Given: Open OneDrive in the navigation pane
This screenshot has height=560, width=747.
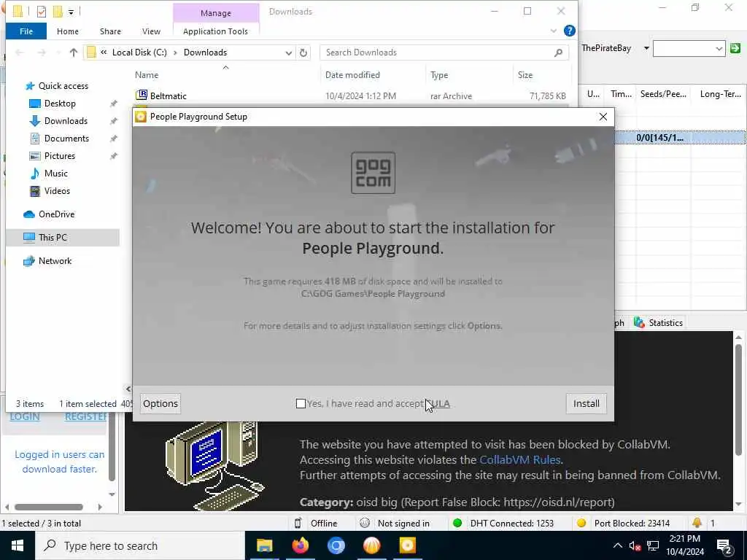Looking at the screenshot, I should click(56, 214).
